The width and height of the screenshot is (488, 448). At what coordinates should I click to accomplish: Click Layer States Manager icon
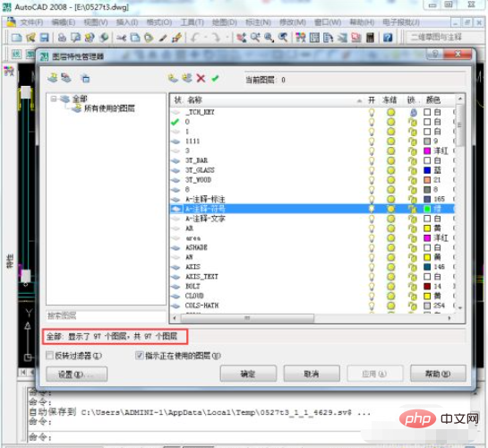(85, 79)
